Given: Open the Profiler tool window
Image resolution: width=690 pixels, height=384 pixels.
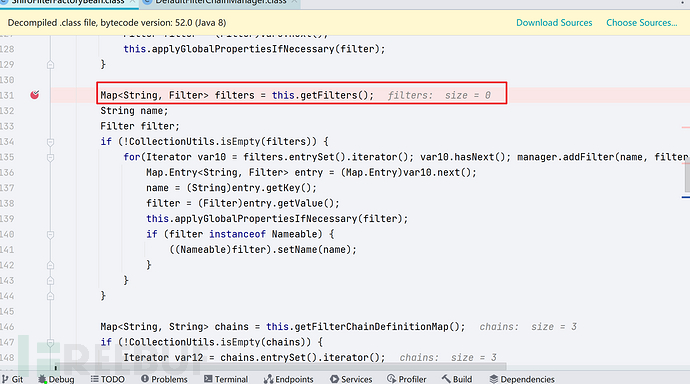Looking at the screenshot, I should coord(407,379).
